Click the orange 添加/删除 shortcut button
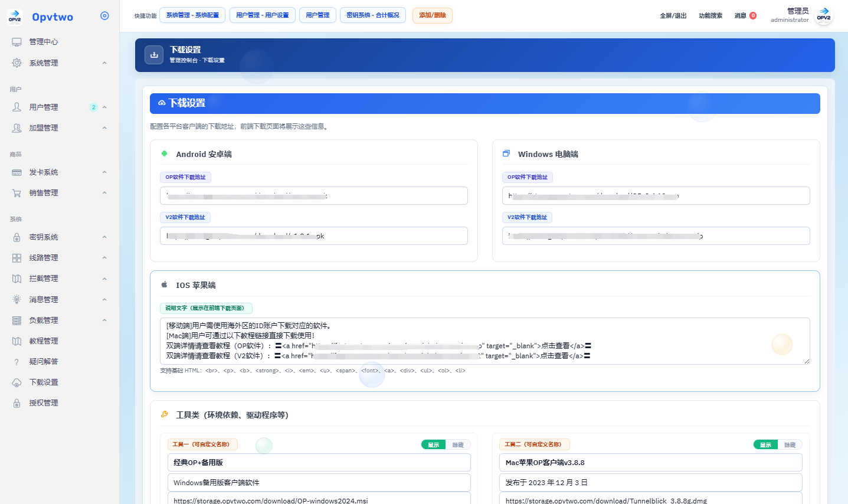848x504 pixels. [433, 15]
